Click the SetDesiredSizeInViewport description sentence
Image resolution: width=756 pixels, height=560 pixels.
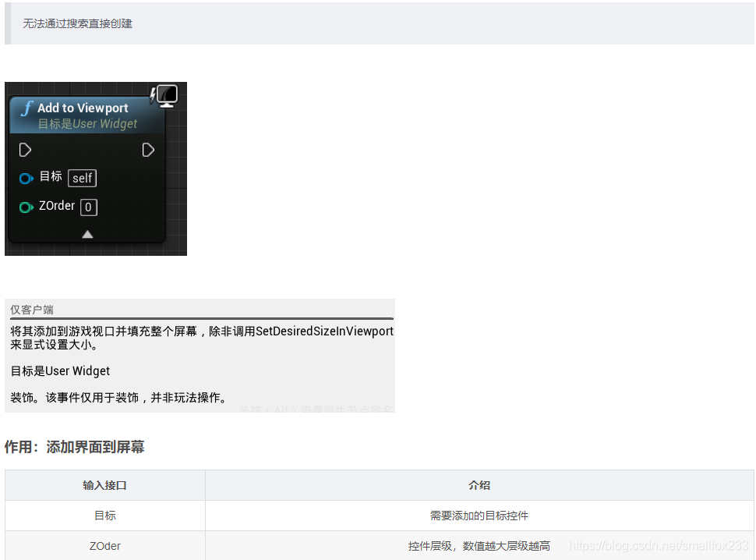pyautogui.click(x=202, y=338)
